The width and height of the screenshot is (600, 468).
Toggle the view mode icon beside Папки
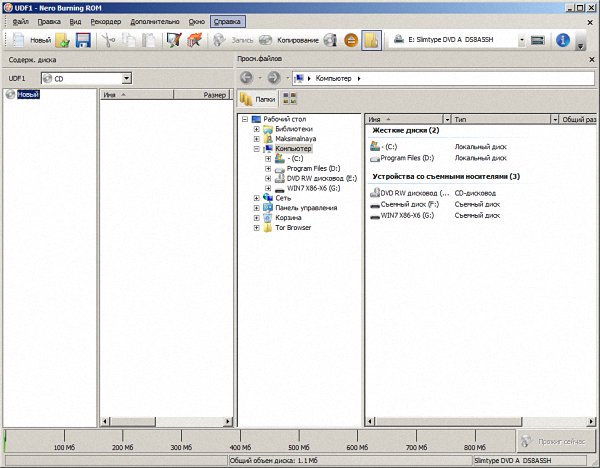290,99
